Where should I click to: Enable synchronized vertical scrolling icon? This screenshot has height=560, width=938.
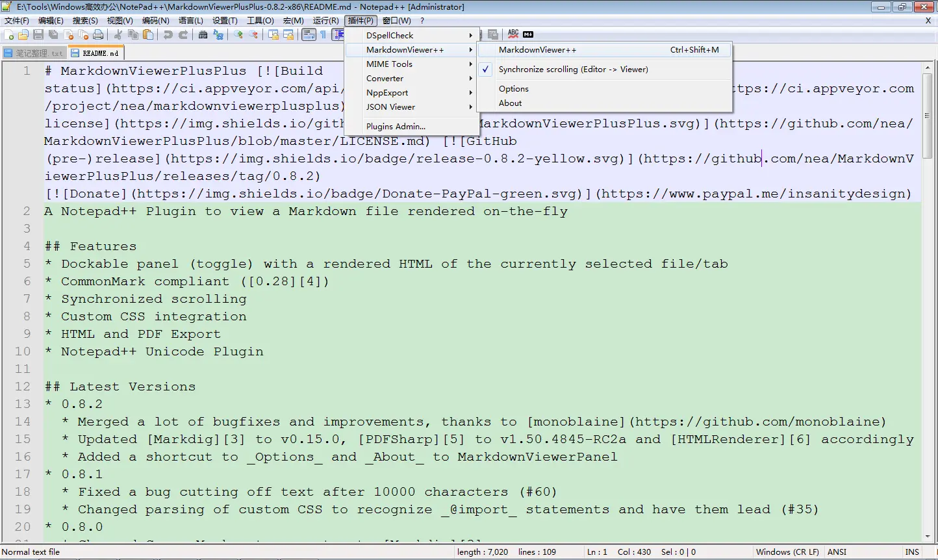[x=273, y=34]
